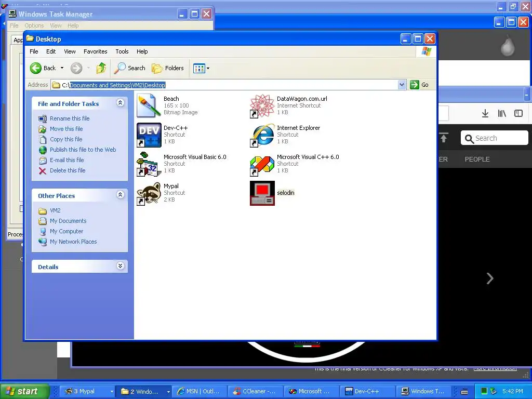Go to My Computer link
Viewport: 532px width, 399px height.
(x=66, y=231)
